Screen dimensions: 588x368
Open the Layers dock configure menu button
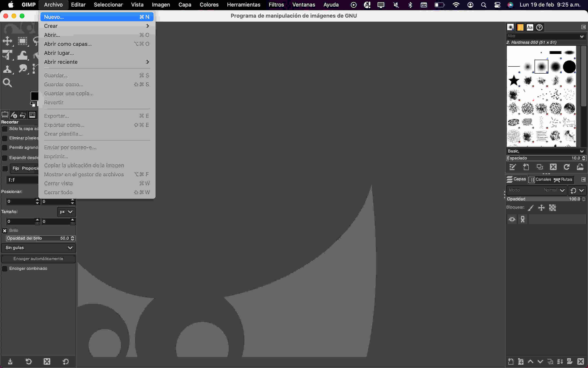(x=583, y=179)
